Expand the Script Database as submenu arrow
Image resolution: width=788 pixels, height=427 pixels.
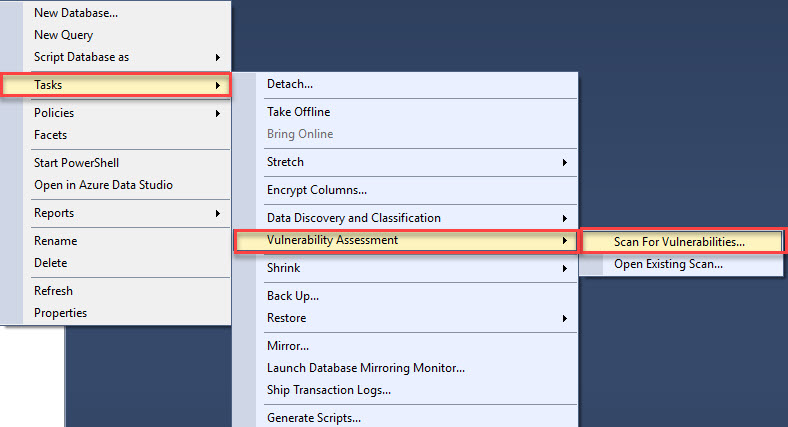click(x=218, y=57)
